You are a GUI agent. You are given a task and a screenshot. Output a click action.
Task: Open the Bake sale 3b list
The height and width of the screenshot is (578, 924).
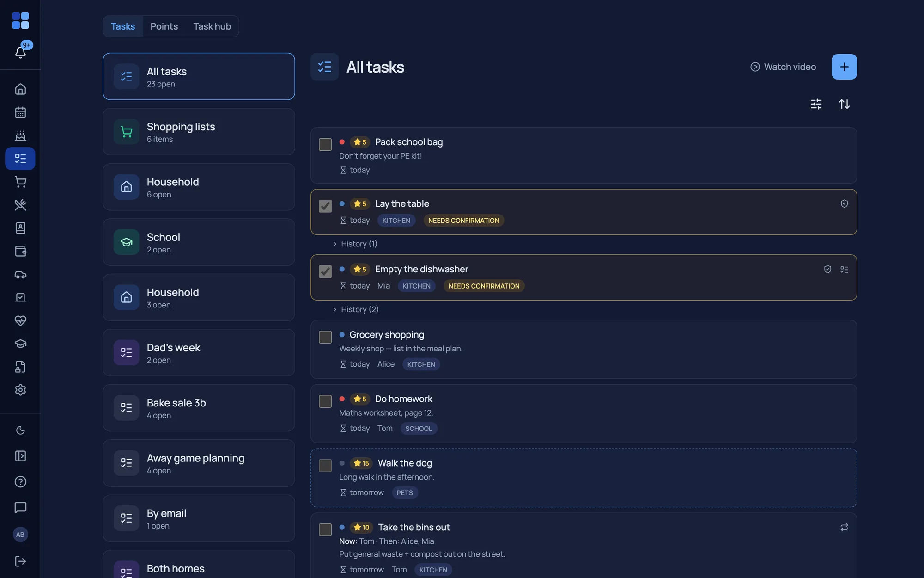199,408
